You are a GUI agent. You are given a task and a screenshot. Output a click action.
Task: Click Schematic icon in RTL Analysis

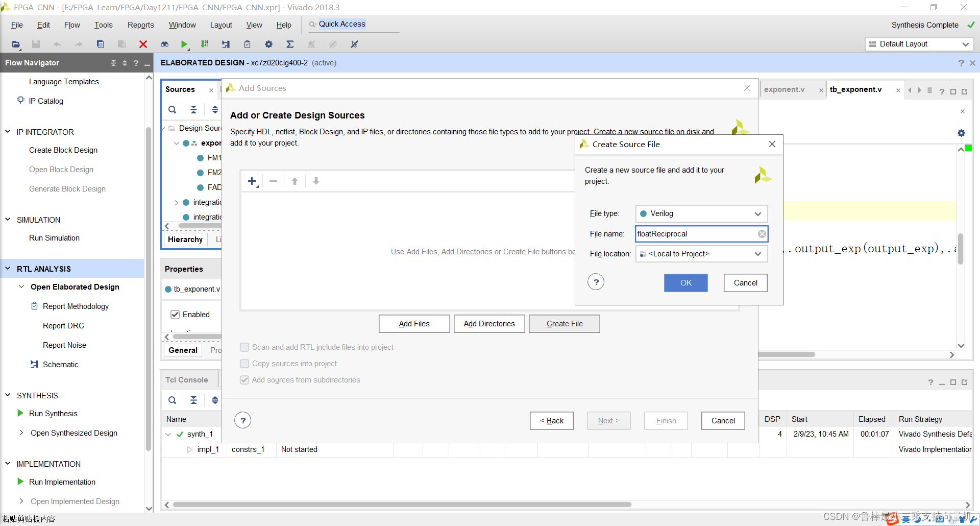click(34, 364)
